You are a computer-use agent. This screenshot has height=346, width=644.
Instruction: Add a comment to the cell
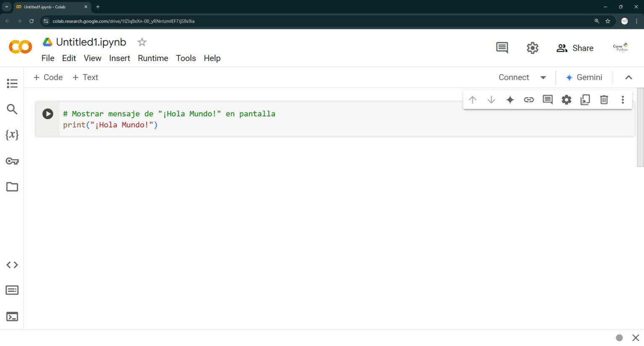click(547, 100)
